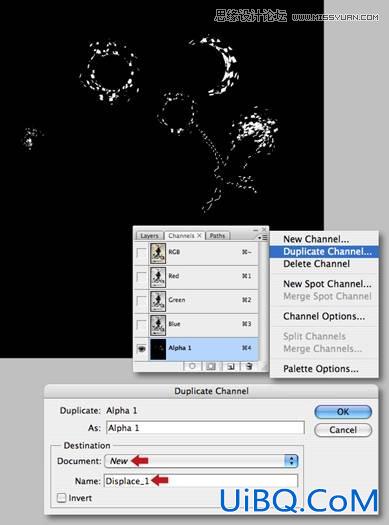Select the RGB channel thumbnail
Image resolution: width=389 pixels, height=525 pixels.
[158, 253]
